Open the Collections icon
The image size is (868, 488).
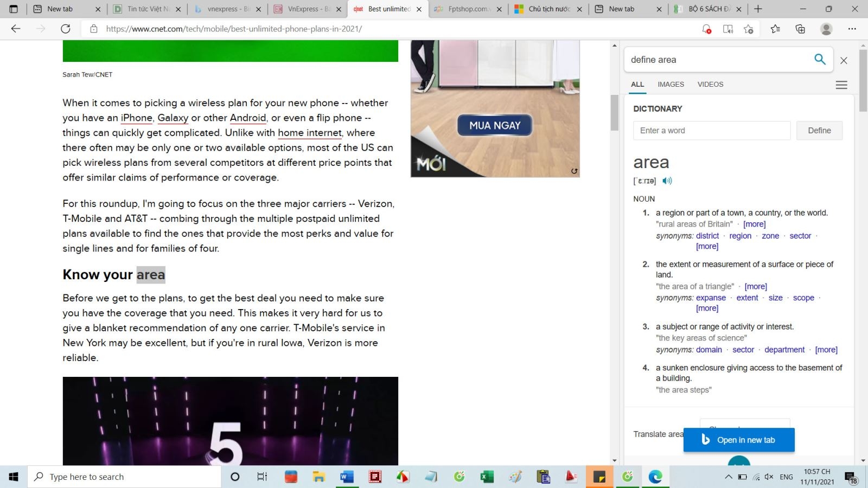coord(800,29)
